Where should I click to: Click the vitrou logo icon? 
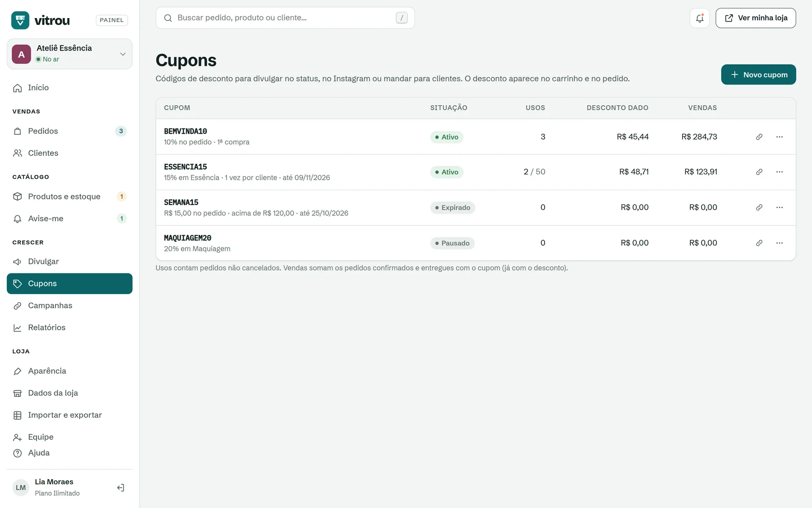coord(20,20)
